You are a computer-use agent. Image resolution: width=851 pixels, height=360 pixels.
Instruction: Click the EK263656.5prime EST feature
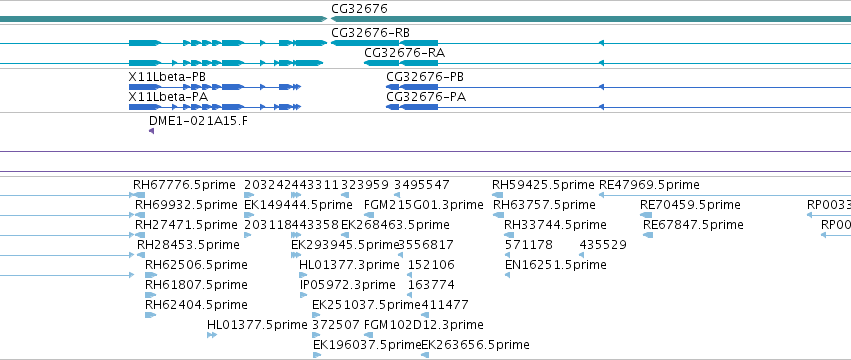coord(426,355)
